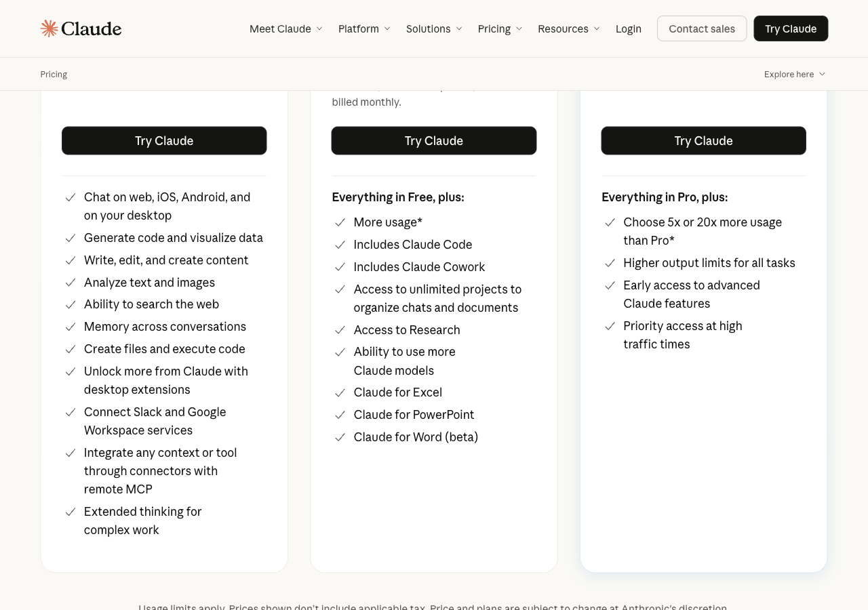Click the Claude starburst logo icon
Screen dimensions: 868x610
pyautogui.click(x=49, y=28)
